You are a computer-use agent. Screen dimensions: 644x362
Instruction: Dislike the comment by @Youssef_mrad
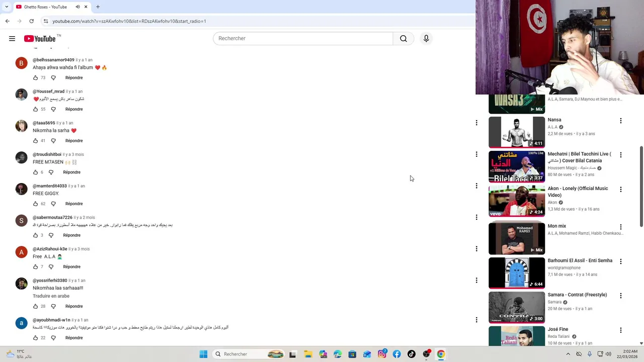[x=53, y=109]
